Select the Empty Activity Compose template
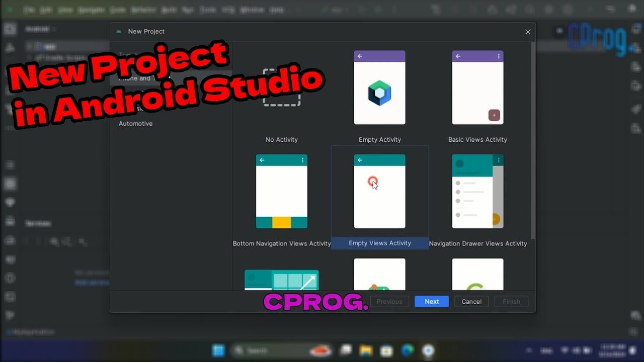The image size is (644, 362). 379,87
